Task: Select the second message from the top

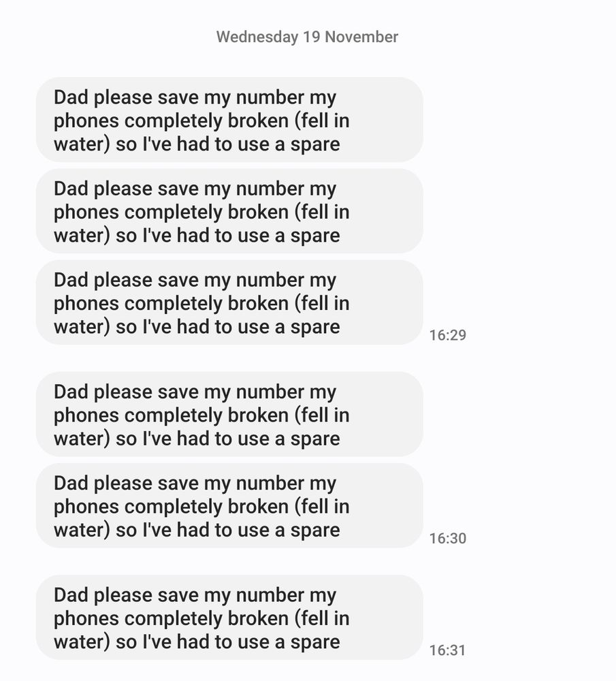Action: 229,211
